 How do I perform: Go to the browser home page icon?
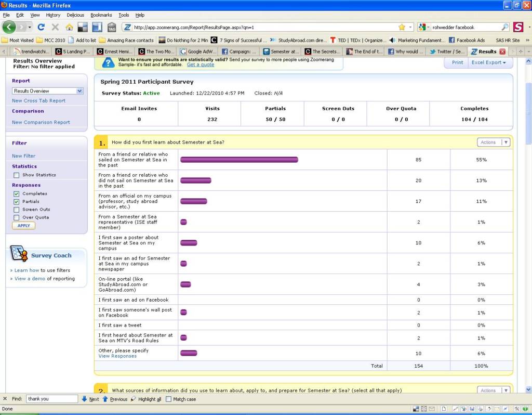69,27
